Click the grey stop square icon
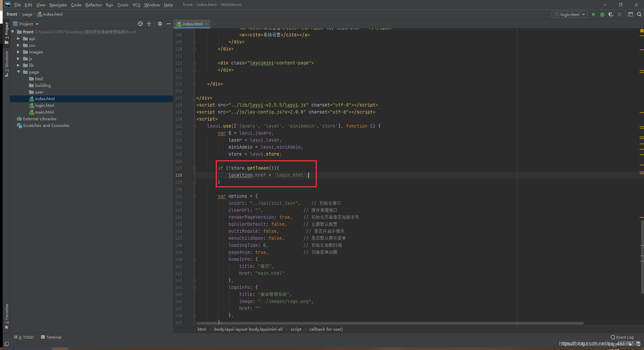This screenshot has width=644, height=350. 620,14
